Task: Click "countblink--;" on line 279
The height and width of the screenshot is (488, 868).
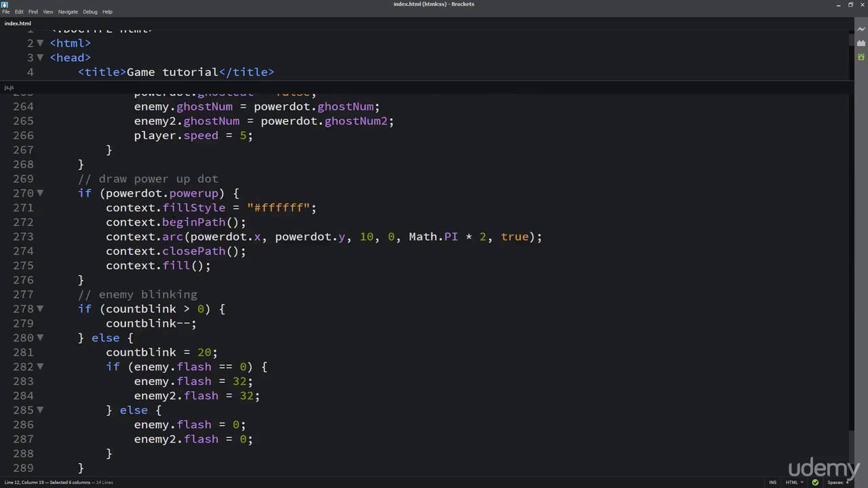Action: (x=151, y=323)
